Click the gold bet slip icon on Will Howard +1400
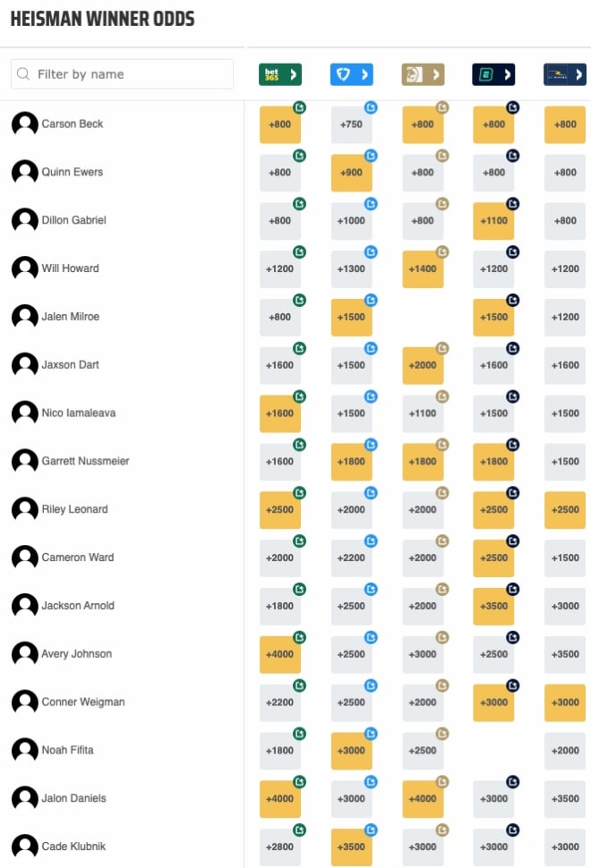 (x=442, y=251)
